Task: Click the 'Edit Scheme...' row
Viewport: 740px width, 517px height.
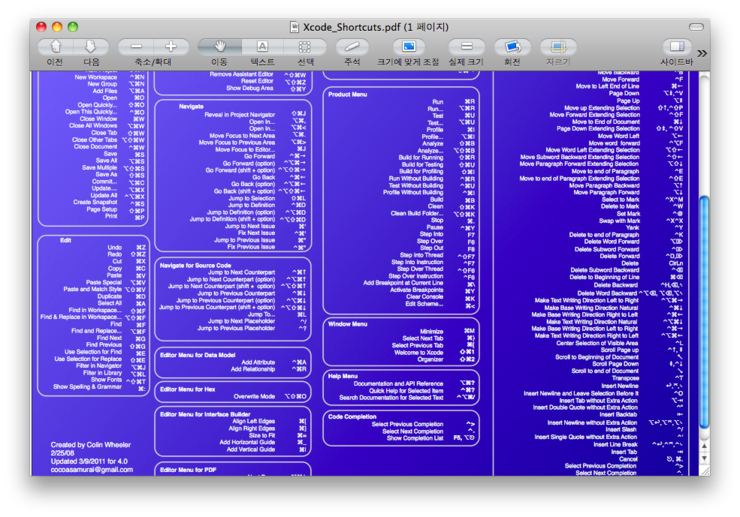Action: pyautogui.click(x=440, y=304)
